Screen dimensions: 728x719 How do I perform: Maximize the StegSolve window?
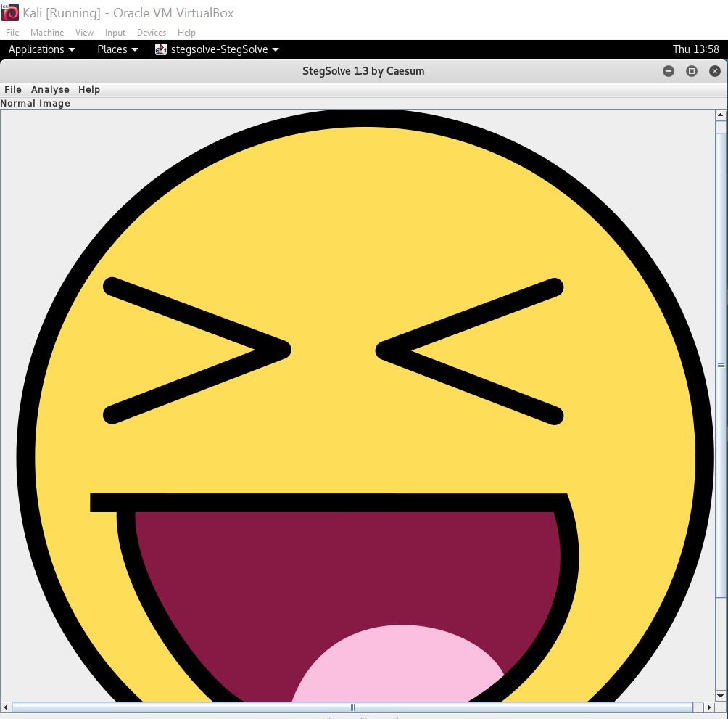692,71
